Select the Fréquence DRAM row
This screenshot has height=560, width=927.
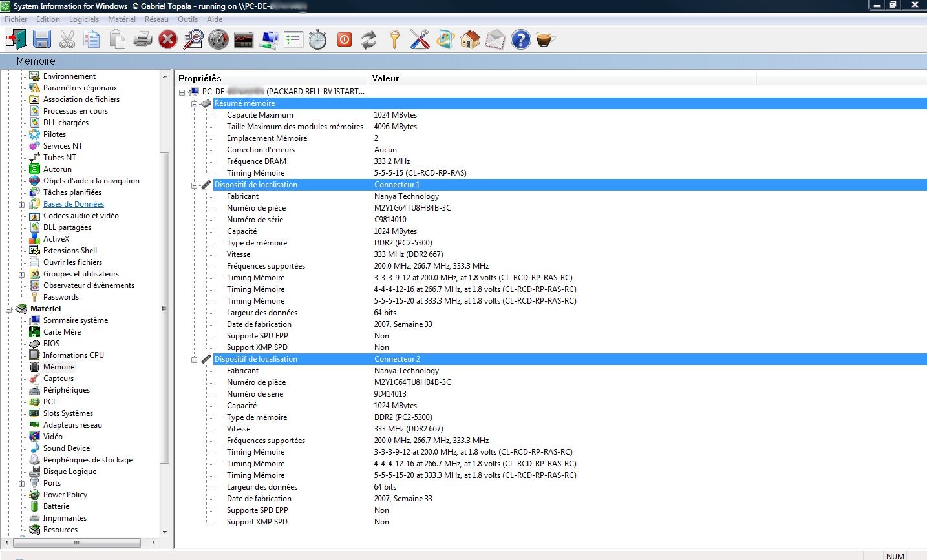[551, 161]
